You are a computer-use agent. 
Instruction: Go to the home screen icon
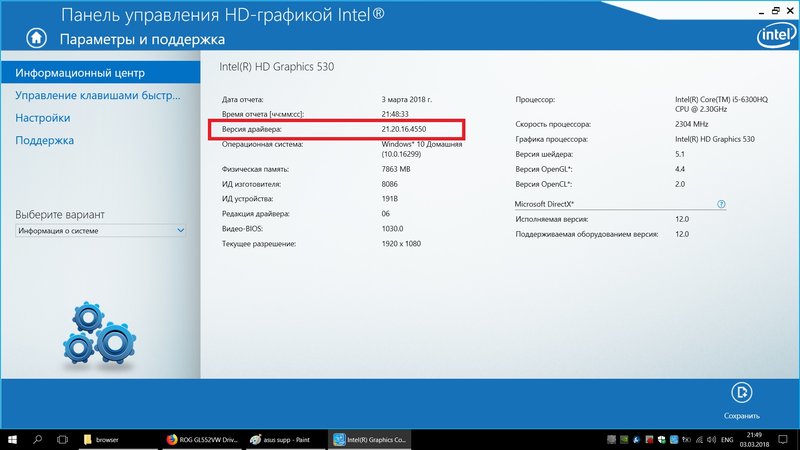(x=36, y=38)
